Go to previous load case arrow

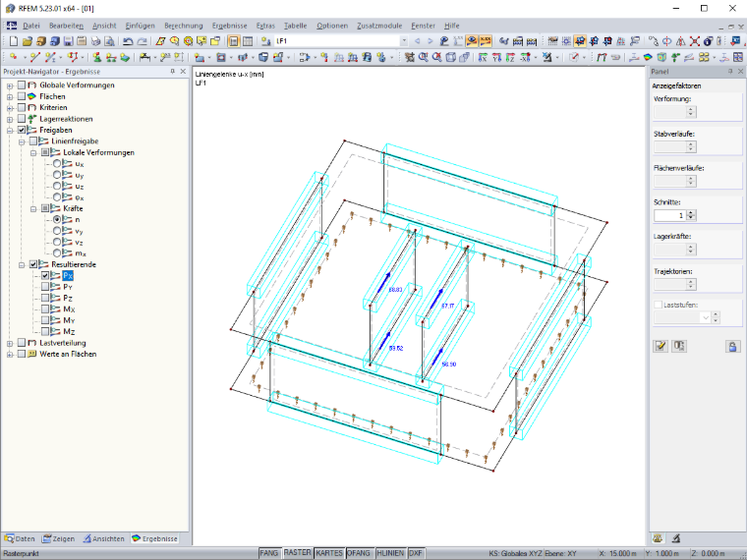coord(418,41)
